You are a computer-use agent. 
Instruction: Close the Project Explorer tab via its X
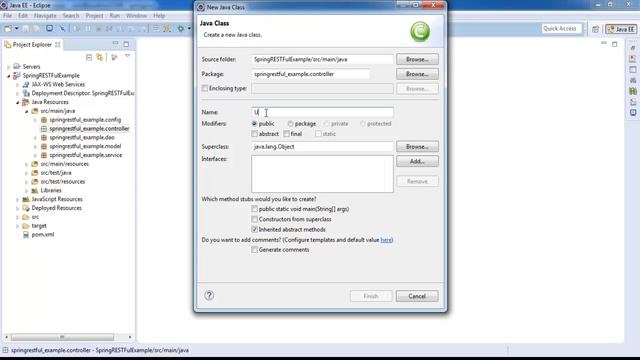pyautogui.click(x=58, y=44)
